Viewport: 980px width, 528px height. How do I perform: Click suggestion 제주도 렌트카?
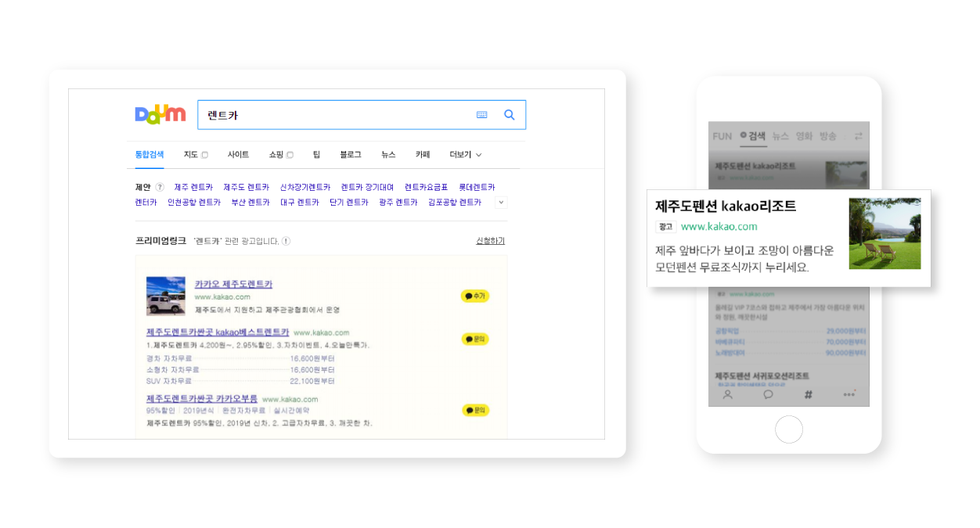[246, 188]
